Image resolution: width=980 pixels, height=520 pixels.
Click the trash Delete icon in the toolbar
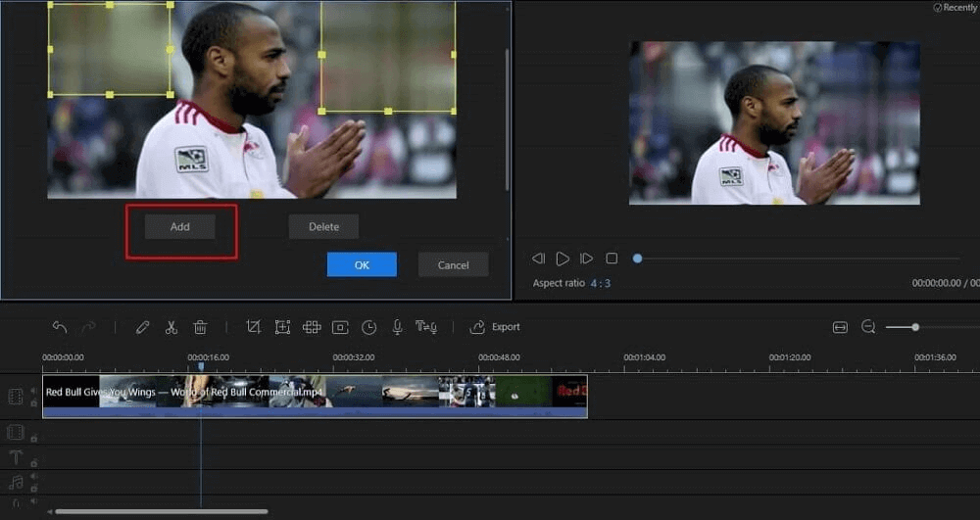(x=200, y=327)
